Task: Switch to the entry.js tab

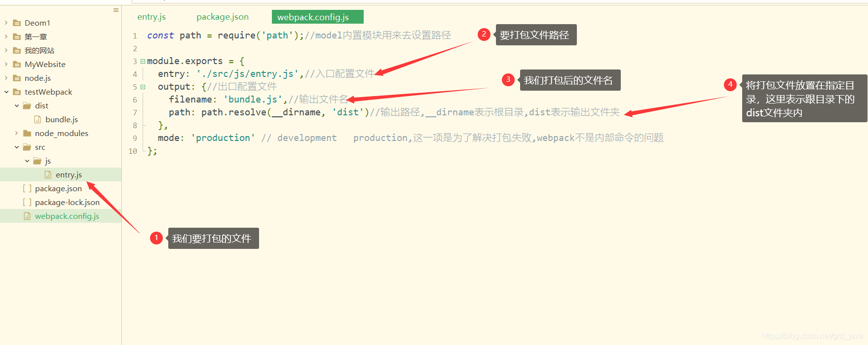Action: click(151, 17)
